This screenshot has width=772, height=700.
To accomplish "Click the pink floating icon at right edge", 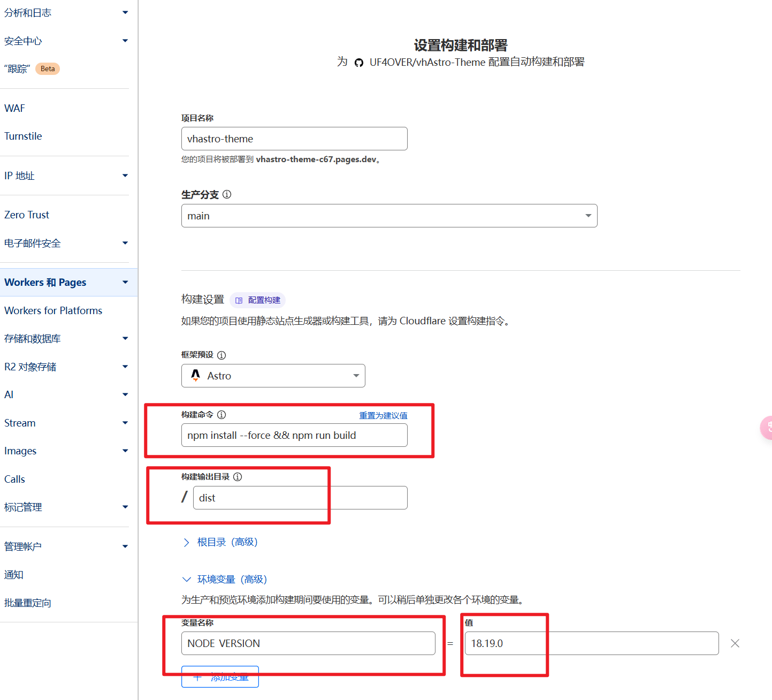I will 766,427.
